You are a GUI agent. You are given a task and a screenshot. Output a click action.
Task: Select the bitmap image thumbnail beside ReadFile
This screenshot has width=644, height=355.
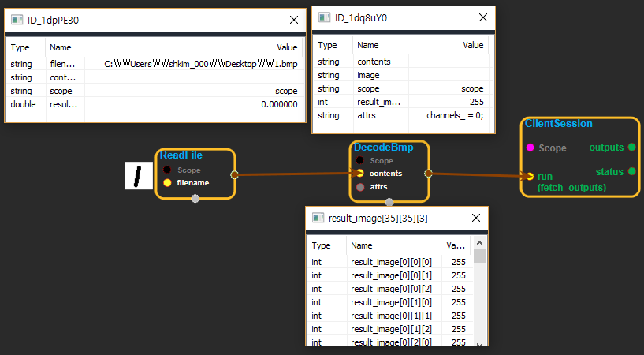138,175
